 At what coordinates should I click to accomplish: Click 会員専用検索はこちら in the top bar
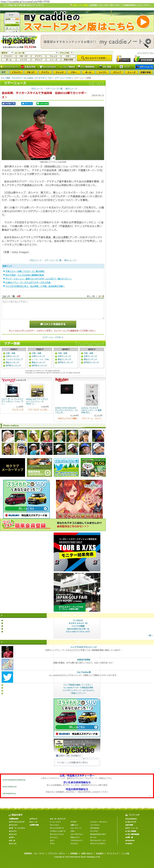[x=132, y=5]
